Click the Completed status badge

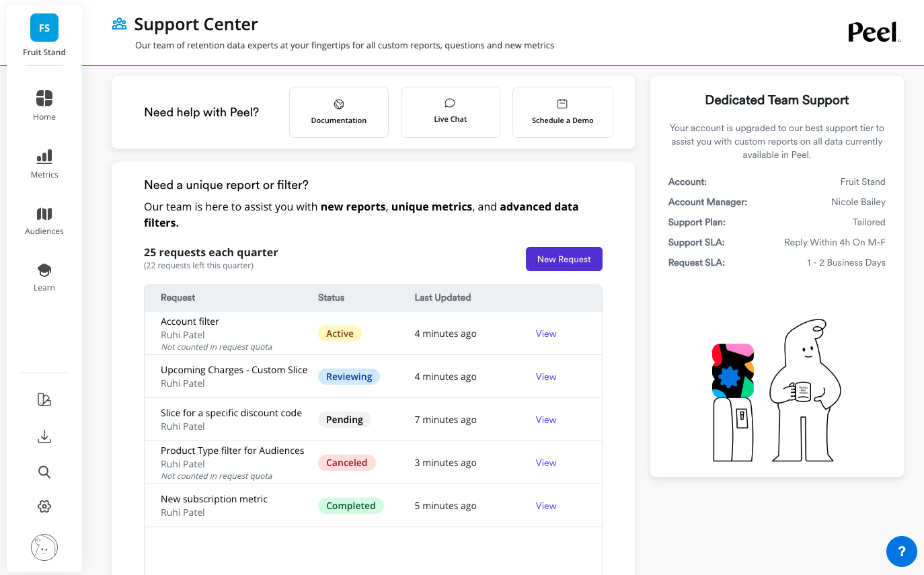coord(351,506)
